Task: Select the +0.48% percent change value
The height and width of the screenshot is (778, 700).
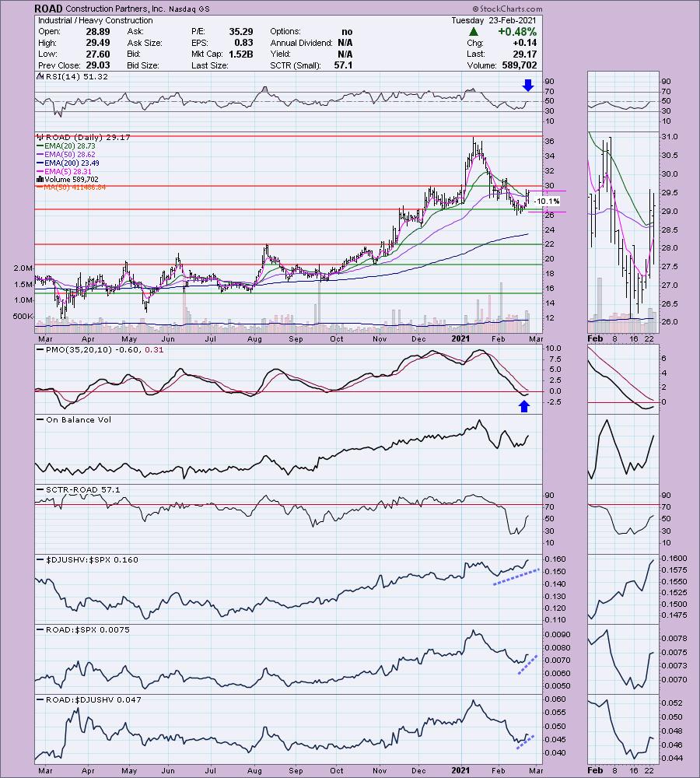Action: (x=517, y=32)
